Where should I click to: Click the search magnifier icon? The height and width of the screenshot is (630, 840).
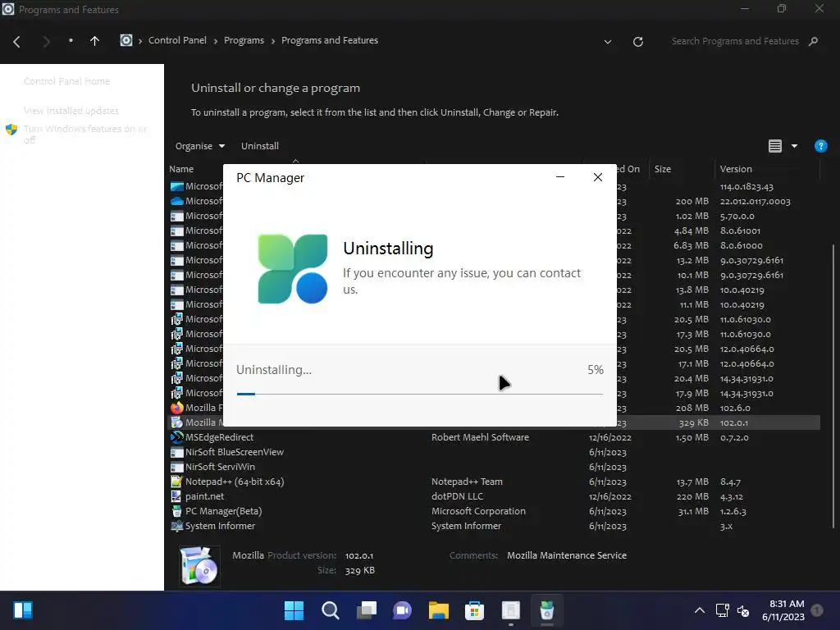point(813,41)
